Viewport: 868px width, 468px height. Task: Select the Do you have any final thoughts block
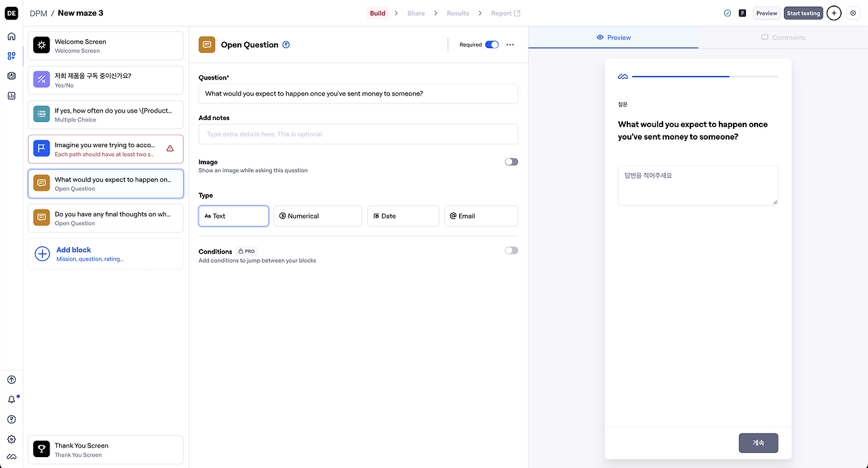pyautogui.click(x=106, y=218)
